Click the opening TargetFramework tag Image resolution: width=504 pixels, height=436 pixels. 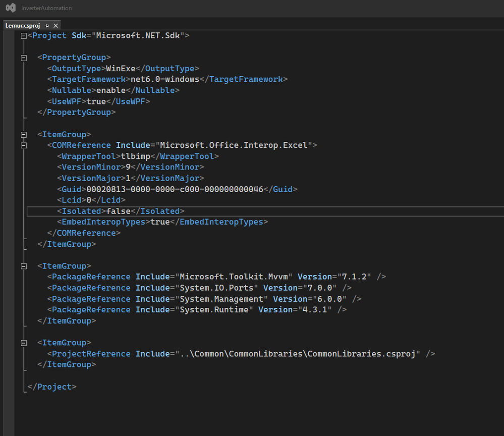tap(89, 79)
